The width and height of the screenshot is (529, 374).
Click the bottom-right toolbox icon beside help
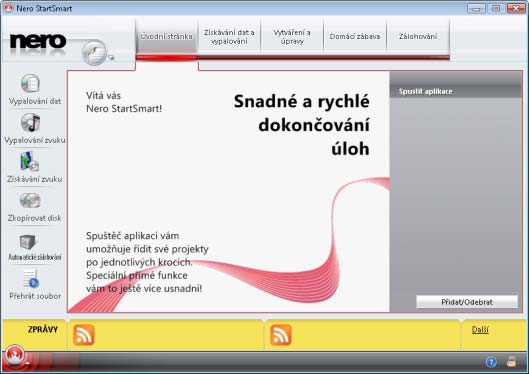pos(512,362)
